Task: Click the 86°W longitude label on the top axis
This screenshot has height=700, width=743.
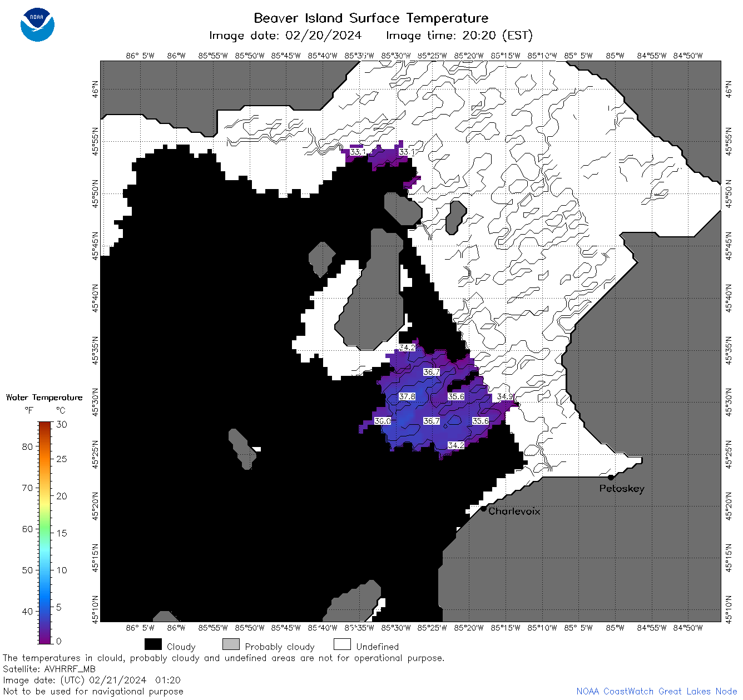Action: (x=176, y=56)
